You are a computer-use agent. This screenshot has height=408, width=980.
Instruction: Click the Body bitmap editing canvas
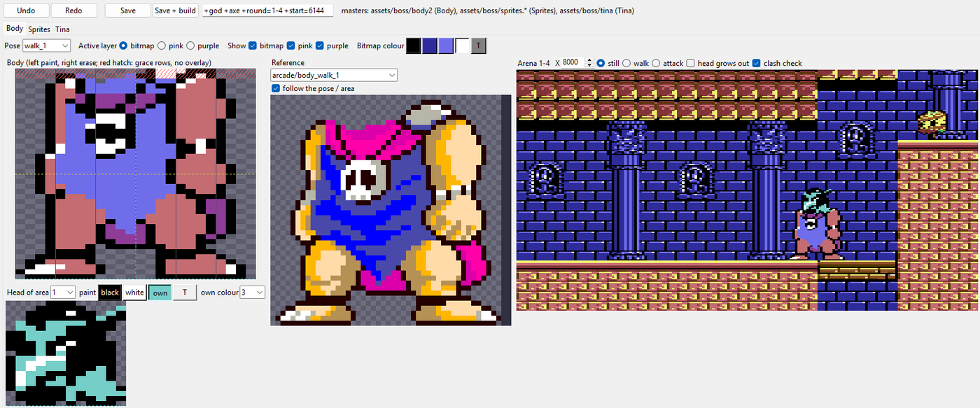point(136,174)
